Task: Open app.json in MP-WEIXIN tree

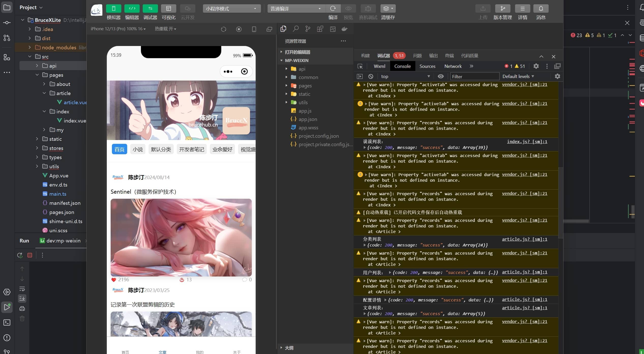Action: tap(308, 119)
